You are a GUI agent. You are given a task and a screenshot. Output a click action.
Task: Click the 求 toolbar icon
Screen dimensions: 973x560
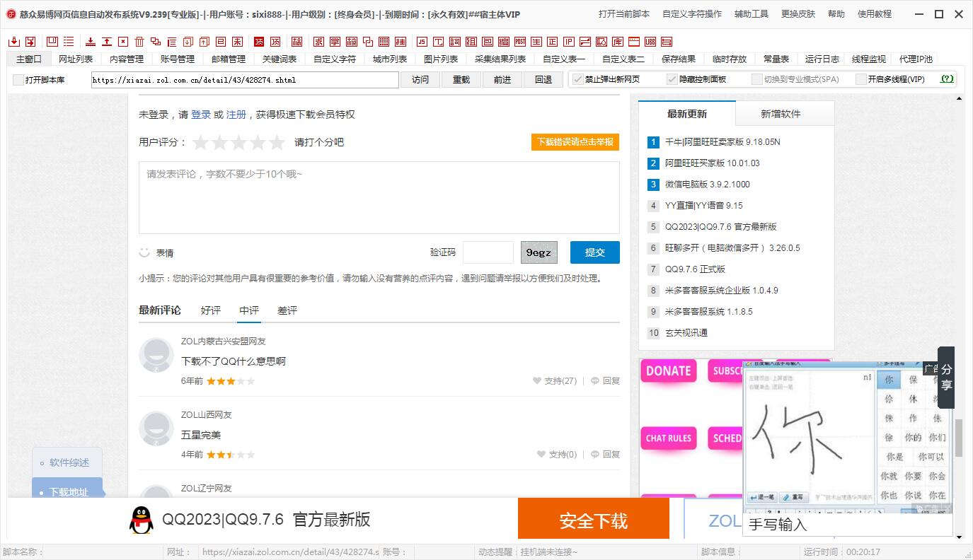click(x=318, y=42)
